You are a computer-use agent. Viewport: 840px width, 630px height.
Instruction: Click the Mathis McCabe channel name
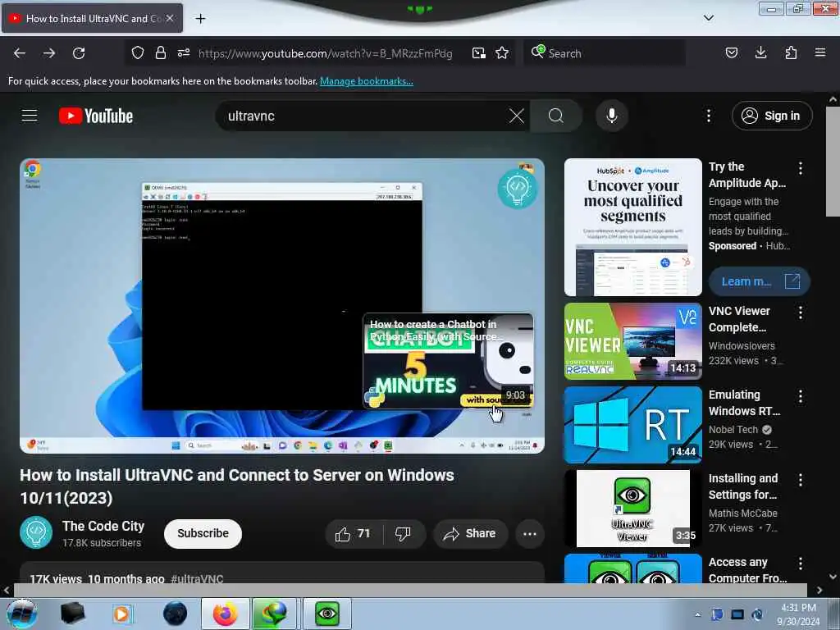coord(743,514)
